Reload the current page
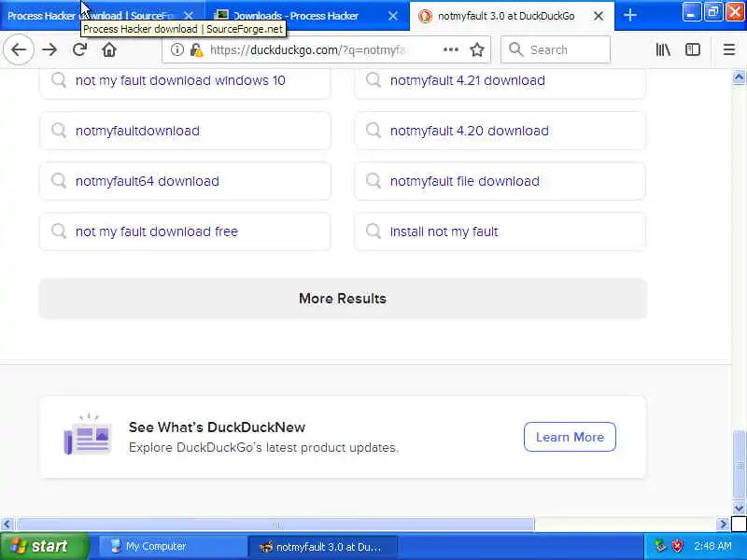This screenshot has height=560, width=747. pos(79,49)
